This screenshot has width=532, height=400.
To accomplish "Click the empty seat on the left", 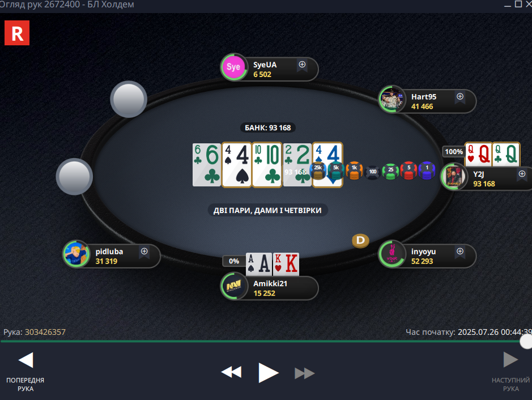I will (74, 176).
